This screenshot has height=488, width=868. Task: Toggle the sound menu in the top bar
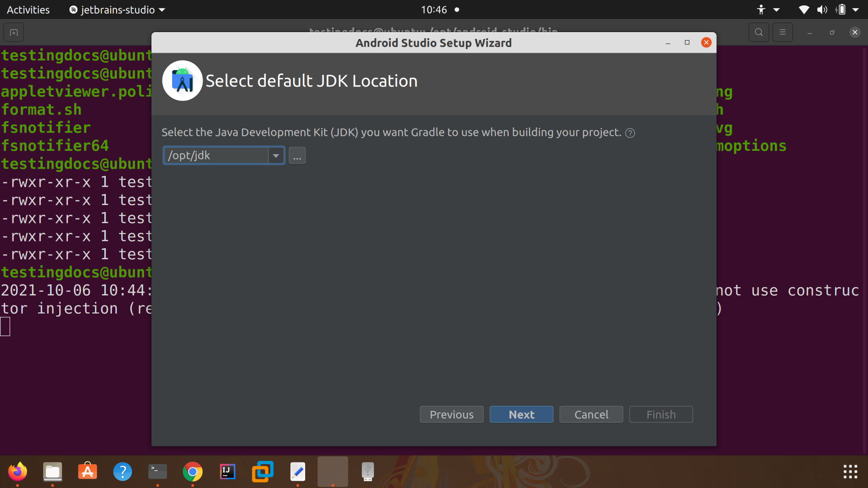coord(821,9)
